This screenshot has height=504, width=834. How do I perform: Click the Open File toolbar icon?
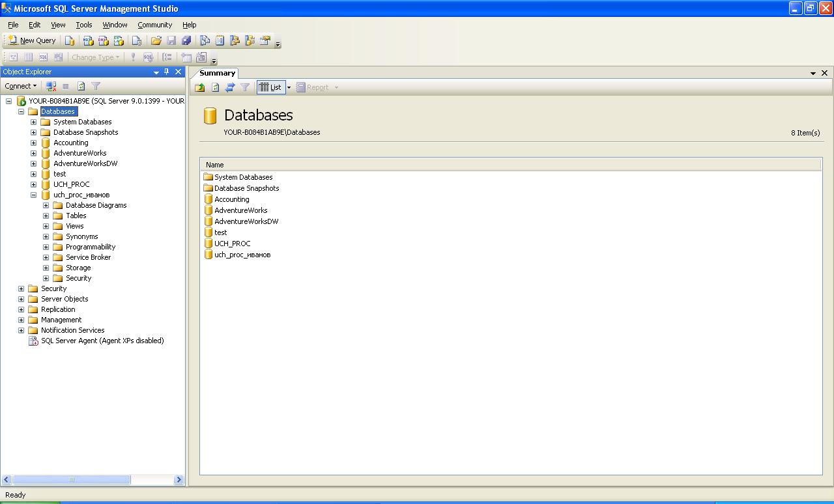point(156,40)
